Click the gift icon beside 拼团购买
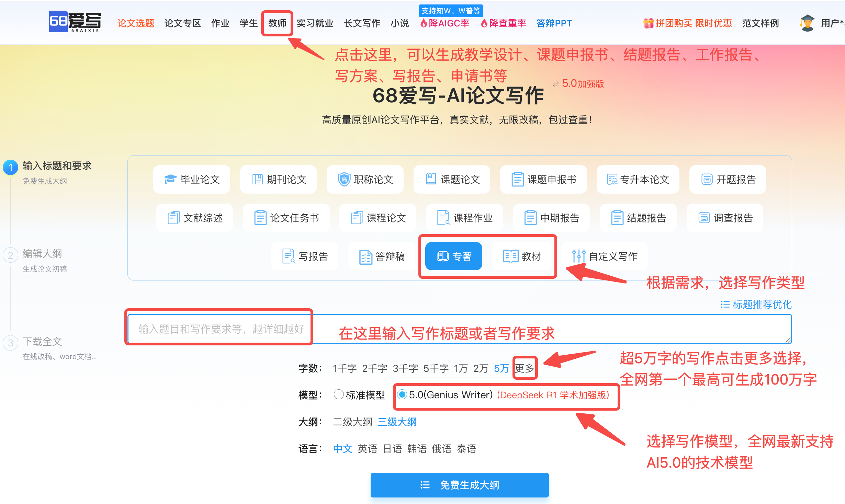The image size is (845, 504). [648, 23]
